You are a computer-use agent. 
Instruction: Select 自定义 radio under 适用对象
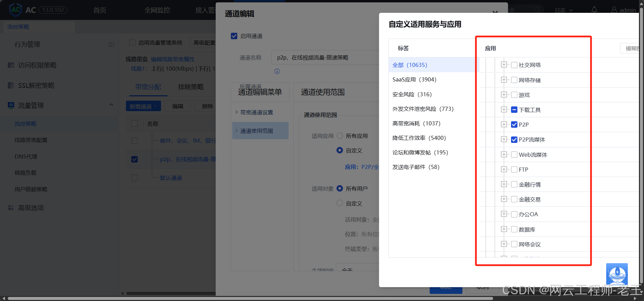click(x=340, y=203)
